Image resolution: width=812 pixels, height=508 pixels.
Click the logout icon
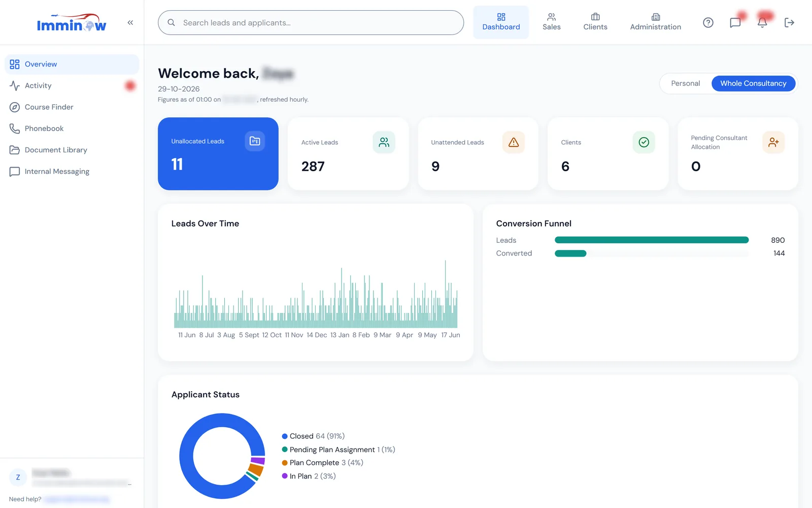(789, 22)
